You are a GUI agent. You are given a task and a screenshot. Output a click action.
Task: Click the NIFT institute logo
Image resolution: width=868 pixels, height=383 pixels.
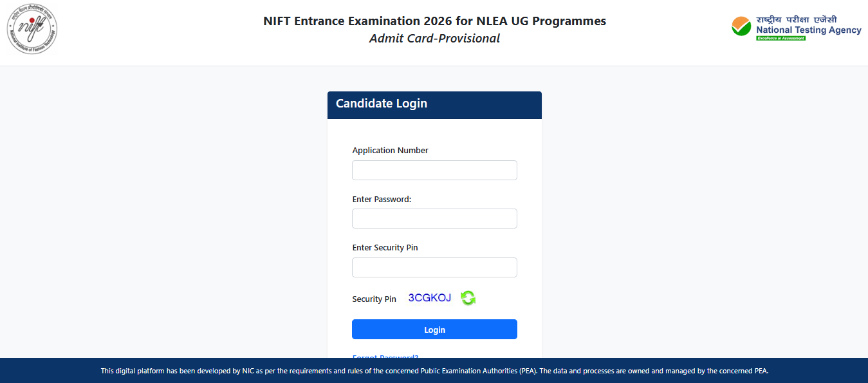pos(32,28)
